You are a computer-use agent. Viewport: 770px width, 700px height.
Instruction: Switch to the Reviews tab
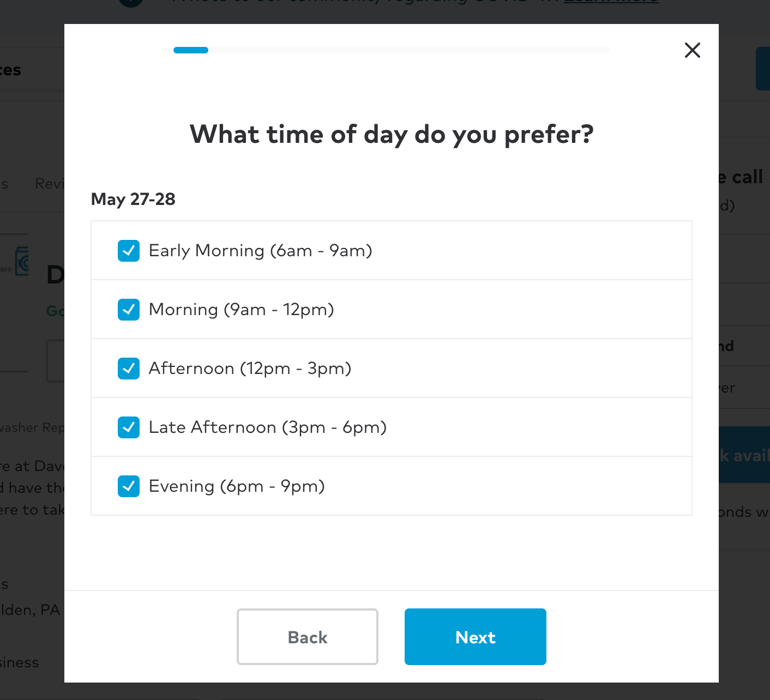pos(51,184)
